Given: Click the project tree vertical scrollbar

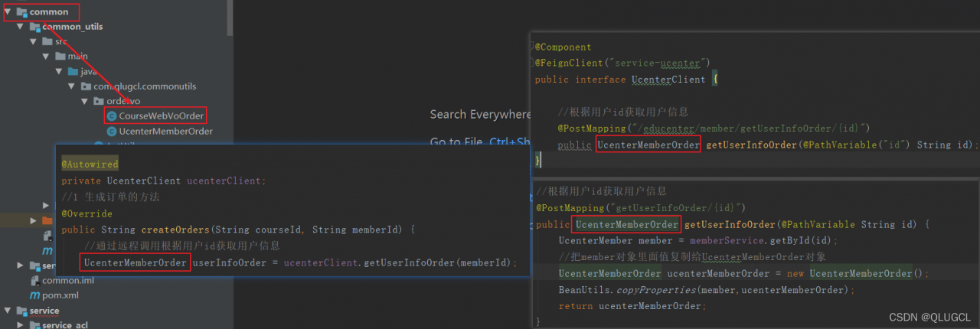Looking at the screenshot, I should (x=230, y=18).
